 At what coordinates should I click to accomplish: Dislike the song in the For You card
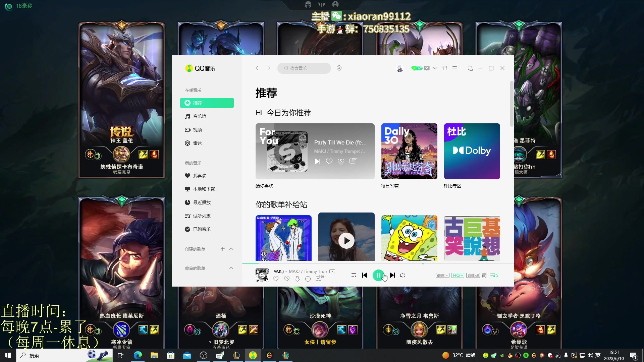click(x=341, y=162)
